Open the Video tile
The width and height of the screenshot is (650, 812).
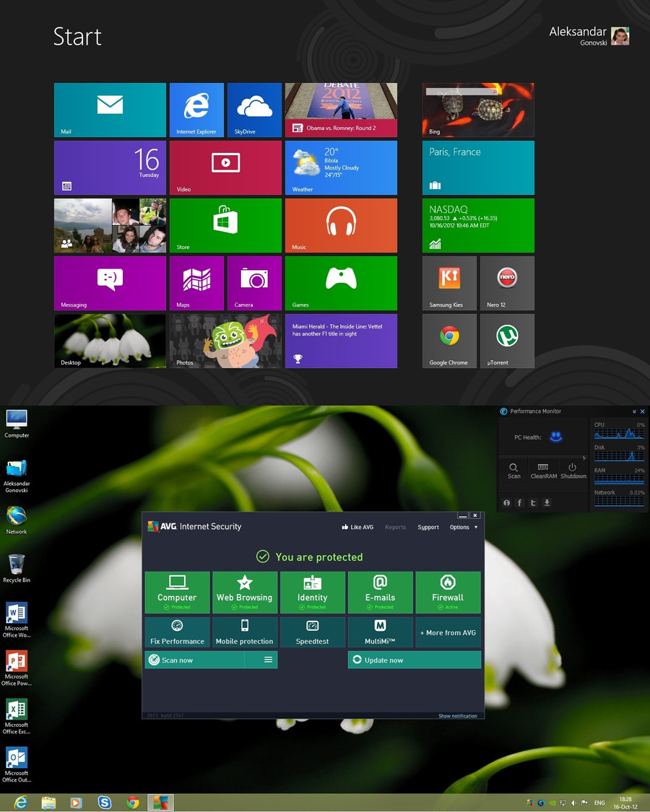coord(225,167)
